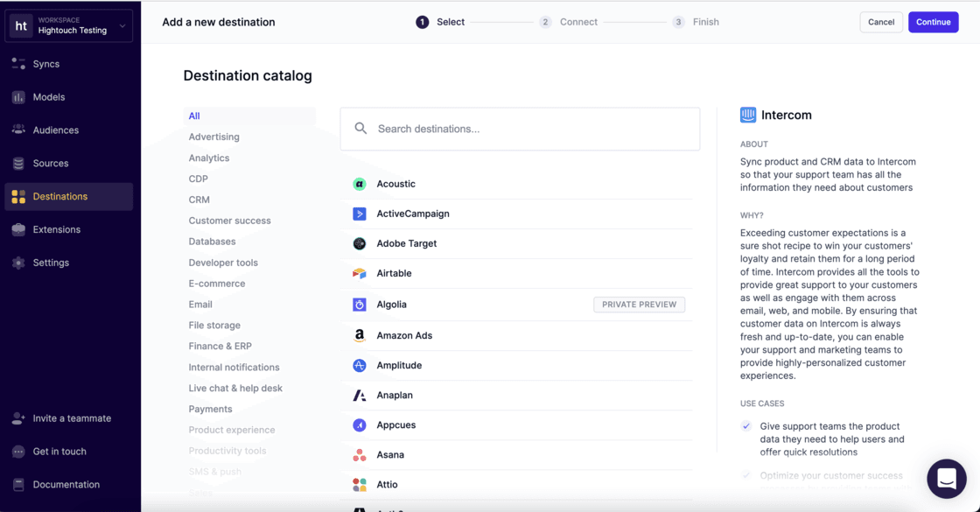This screenshot has height=512, width=980.
Task: Click the Audiences sidebar icon
Action: point(19,130)
